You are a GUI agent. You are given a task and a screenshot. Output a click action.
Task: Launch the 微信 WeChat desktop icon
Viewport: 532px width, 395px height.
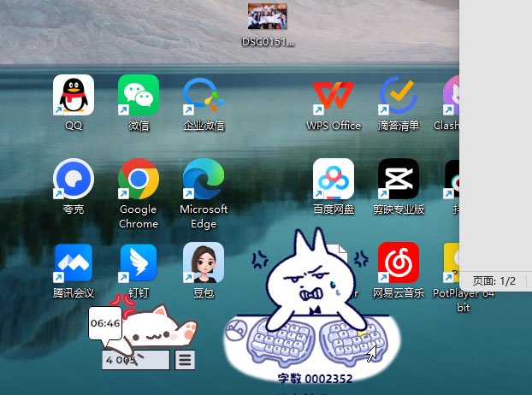pyautogui.click(x=139, y=95)
